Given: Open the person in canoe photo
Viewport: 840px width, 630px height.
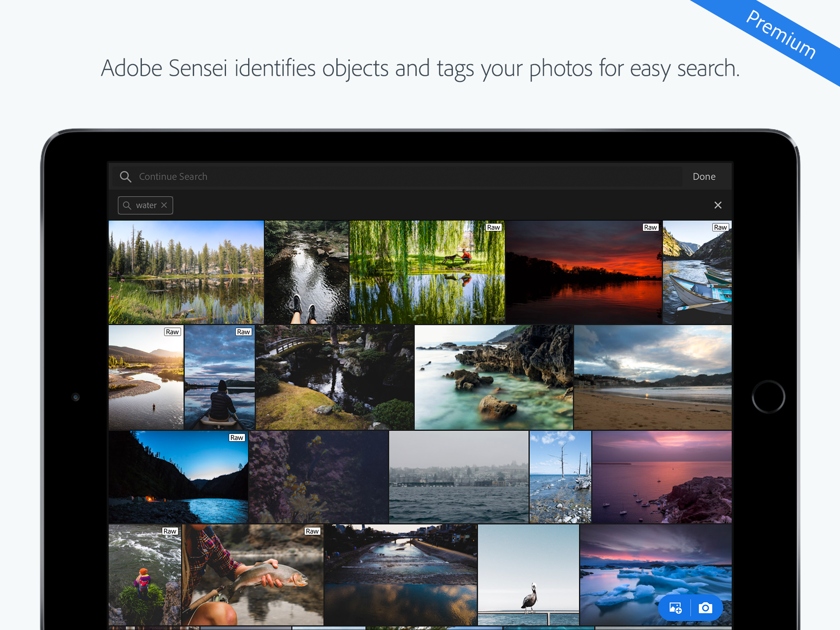Looking at the screenshot, I should click(219, 377).
